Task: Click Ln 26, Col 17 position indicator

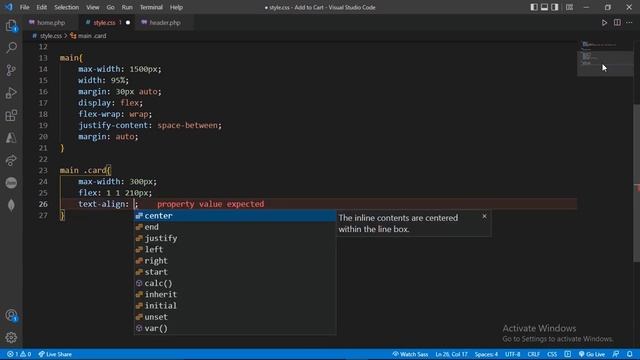Action: (x=451, y=354)
